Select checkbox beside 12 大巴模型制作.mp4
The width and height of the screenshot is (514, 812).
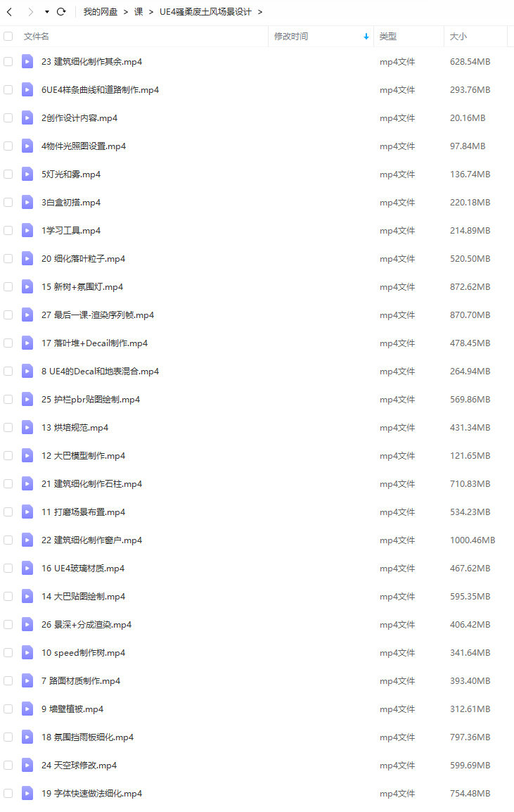click(x=8, y=456)
